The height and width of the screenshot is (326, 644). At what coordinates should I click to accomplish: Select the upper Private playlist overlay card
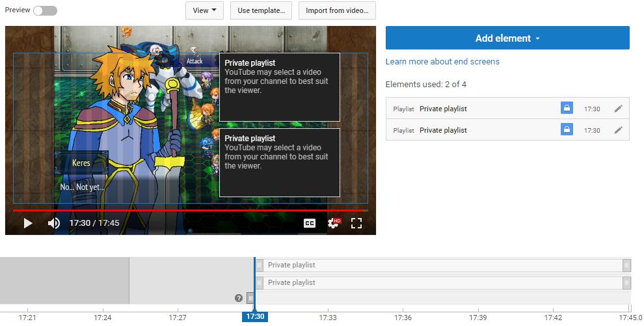(280, 87)
